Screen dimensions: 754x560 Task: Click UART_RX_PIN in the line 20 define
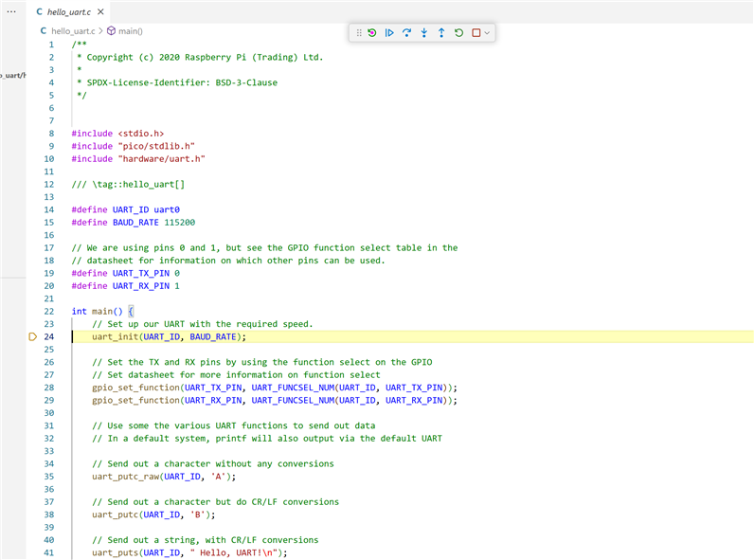tap(141, 286)
